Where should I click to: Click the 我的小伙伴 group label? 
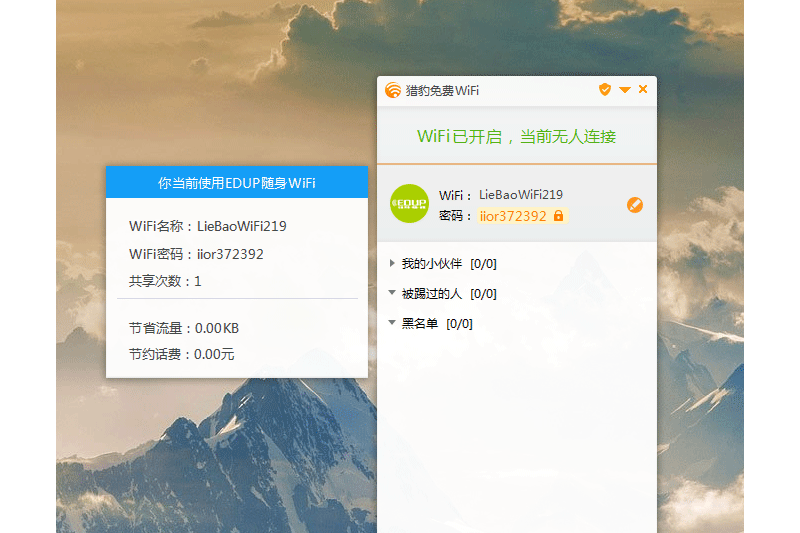click(x=432, y=264)
